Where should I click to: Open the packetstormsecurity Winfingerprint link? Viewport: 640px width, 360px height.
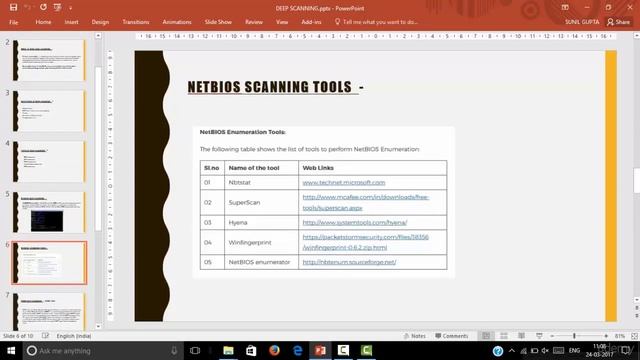[365, 242]
